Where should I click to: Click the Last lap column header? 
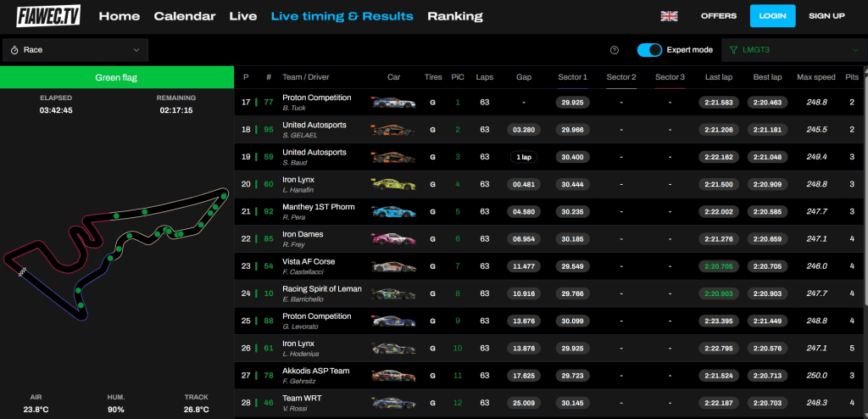pos(719,77)
